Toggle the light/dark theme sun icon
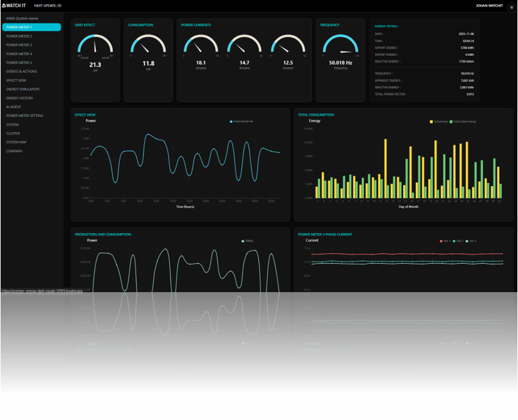This screenshot has height=420, width=518. (x=511, y=8)
